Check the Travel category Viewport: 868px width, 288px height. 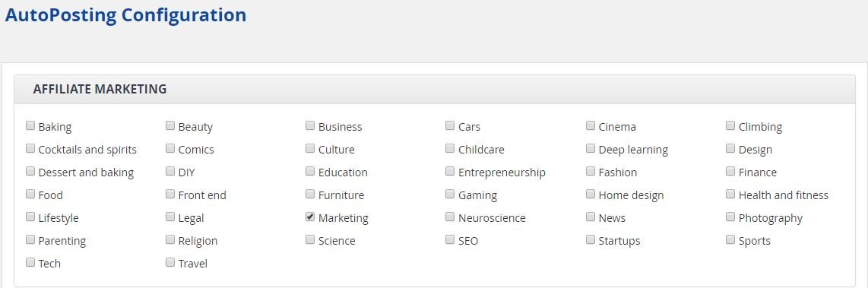coord(170,262)
